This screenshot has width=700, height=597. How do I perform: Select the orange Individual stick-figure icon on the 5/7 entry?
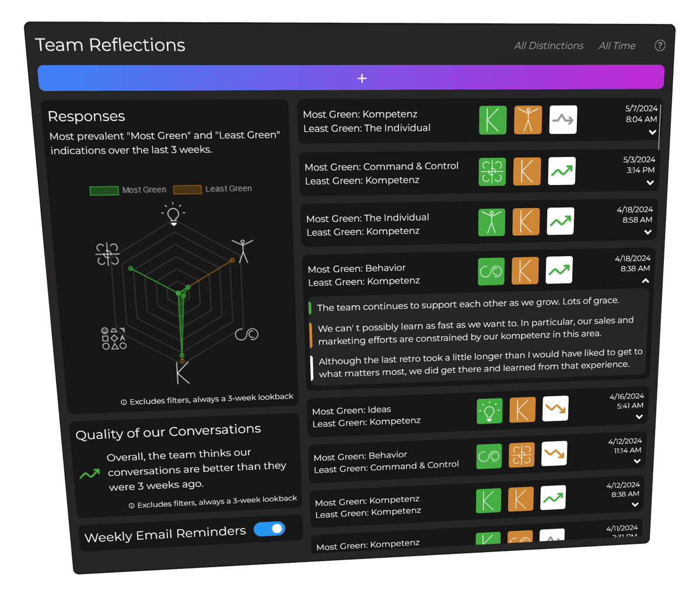click(527, 119)
